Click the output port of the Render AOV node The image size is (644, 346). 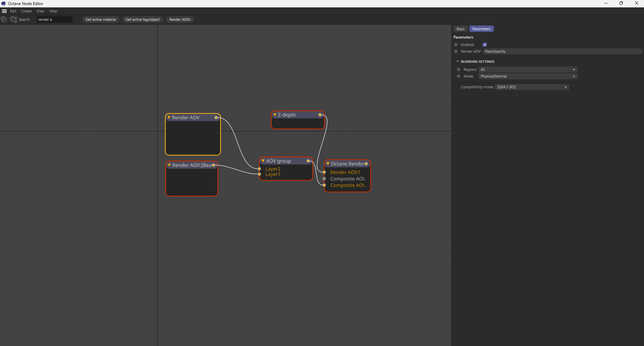point(216,117)
